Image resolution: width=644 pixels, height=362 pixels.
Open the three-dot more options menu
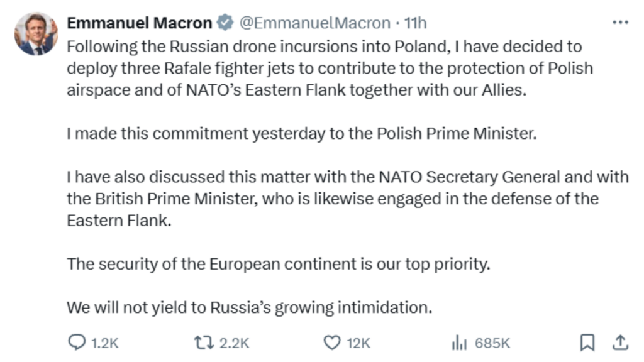point(619,22)
